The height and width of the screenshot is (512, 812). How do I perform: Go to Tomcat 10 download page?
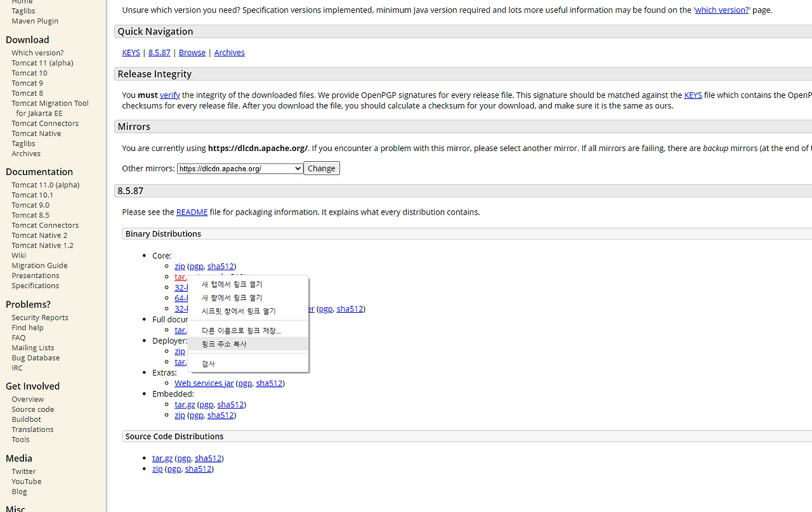[29, 73]
